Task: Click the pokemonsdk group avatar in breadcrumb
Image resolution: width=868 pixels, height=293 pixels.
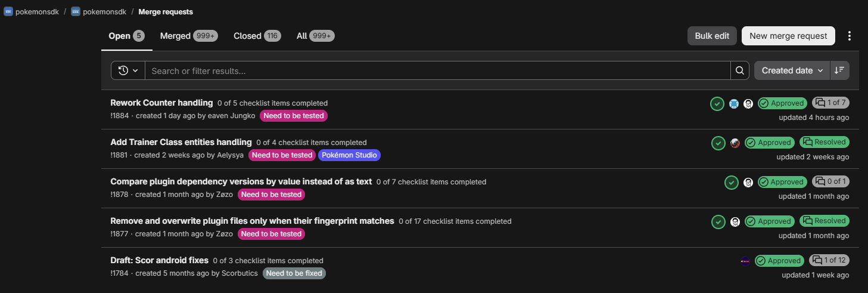Action: 8,11
